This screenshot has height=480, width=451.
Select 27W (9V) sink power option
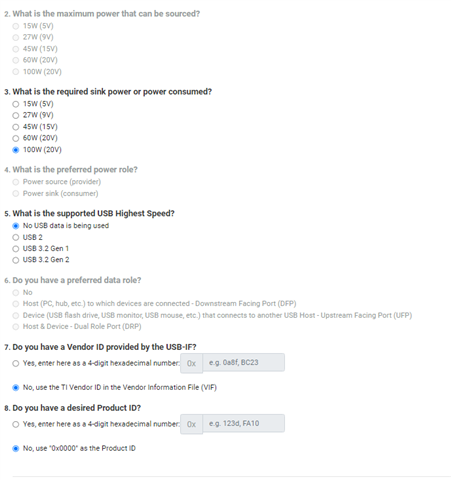click(16, 115)
